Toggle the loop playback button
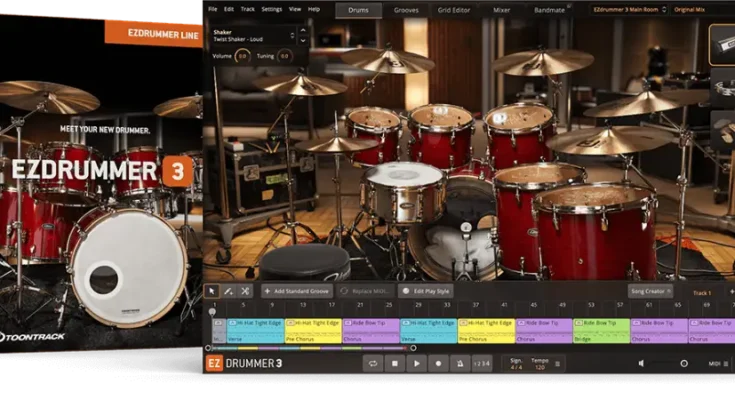 pyautogui.click(x=373, y=364)
